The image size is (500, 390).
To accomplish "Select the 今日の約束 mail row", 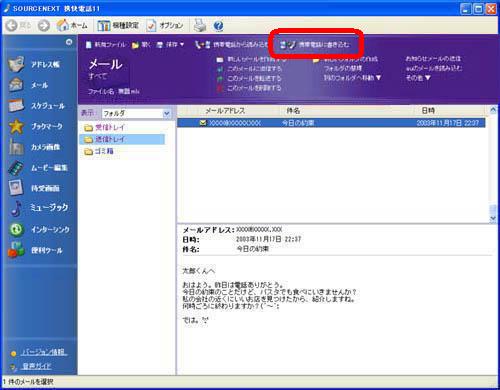I will pos(331,123).
